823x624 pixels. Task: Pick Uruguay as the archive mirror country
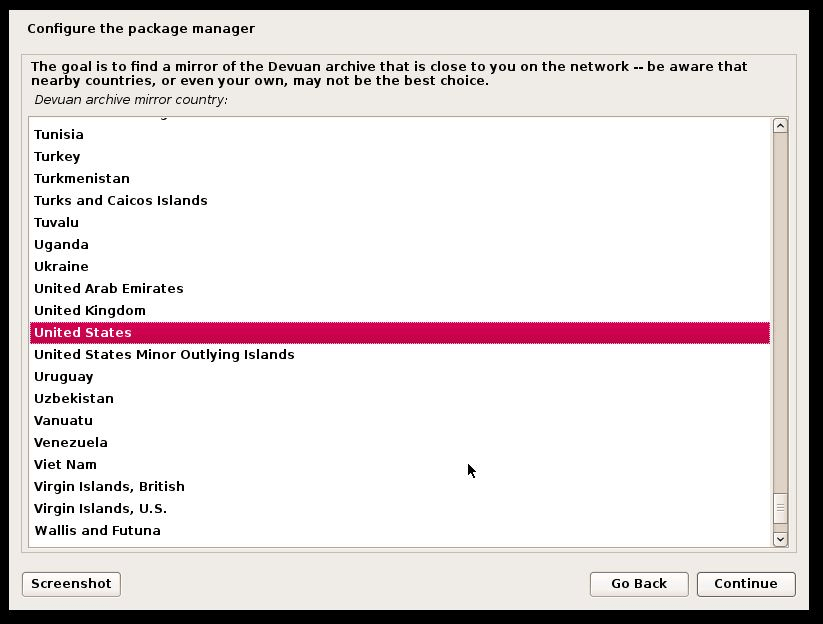[x=64, y=376]
